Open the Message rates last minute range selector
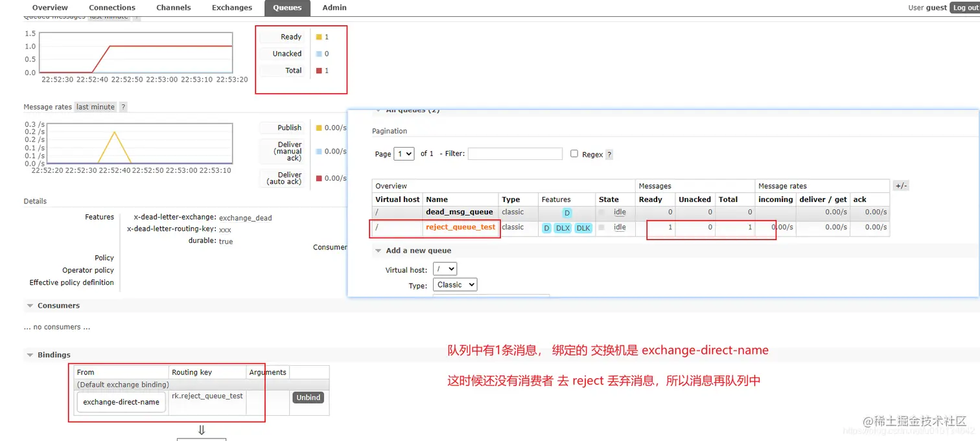 point(95,107)
